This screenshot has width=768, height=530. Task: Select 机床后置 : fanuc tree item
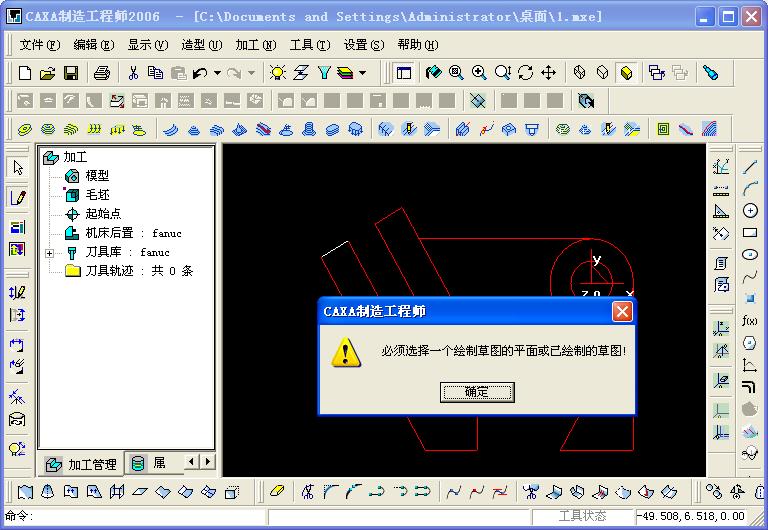point(133,233)
